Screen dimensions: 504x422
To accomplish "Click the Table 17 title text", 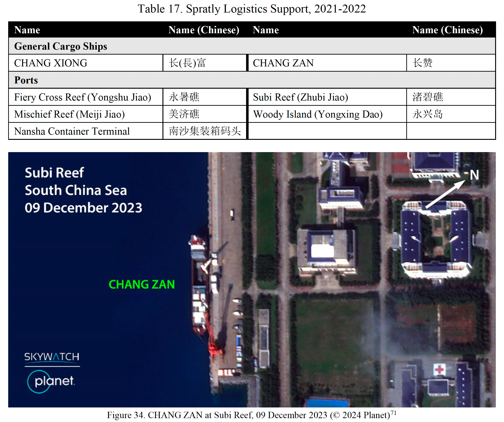I will click(x=252, y=9).
